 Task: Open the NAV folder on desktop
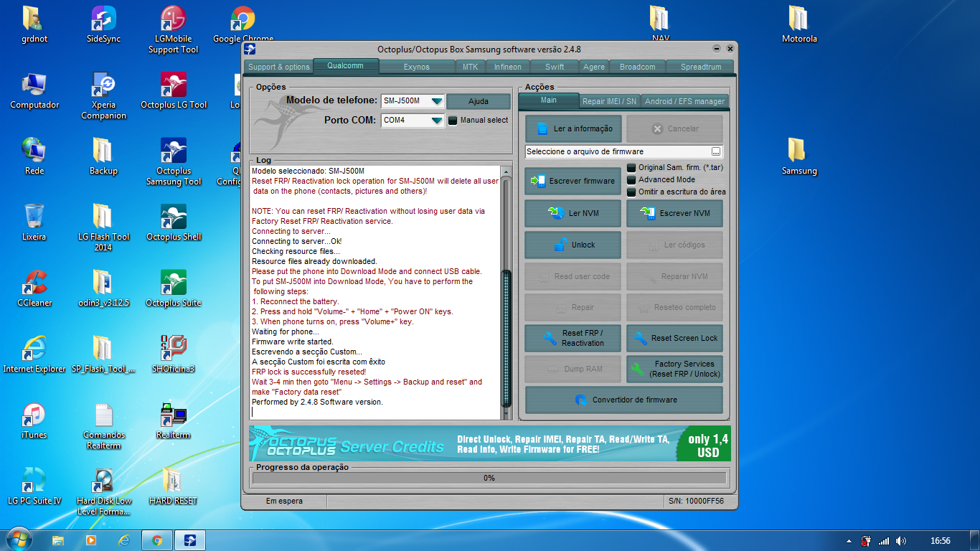pos(660,24)
